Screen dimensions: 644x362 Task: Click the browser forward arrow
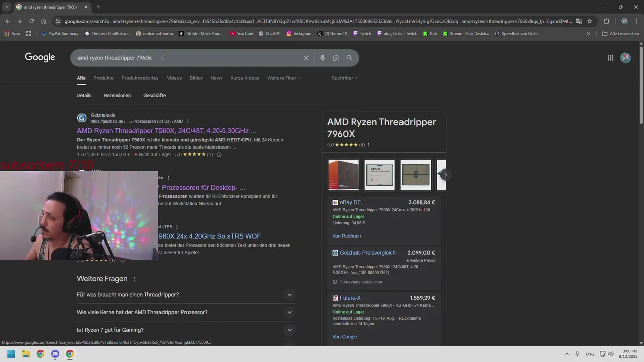pyautogui.click(x=19, y=21)
